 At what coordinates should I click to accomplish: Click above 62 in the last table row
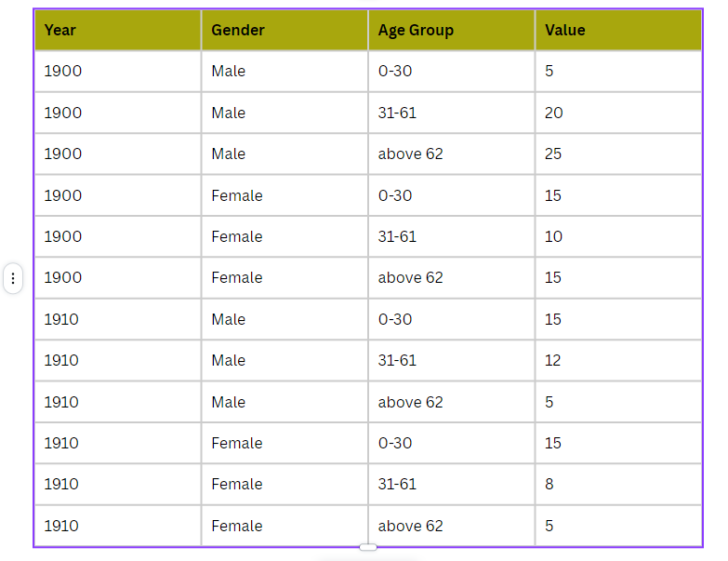click(x=451, y=526)
